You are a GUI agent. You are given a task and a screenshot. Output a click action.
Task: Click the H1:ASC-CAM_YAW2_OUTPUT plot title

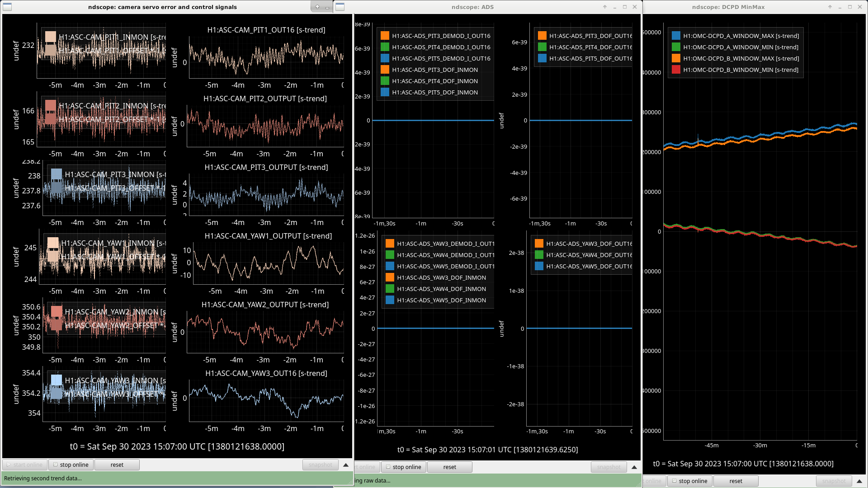(265, 305)
